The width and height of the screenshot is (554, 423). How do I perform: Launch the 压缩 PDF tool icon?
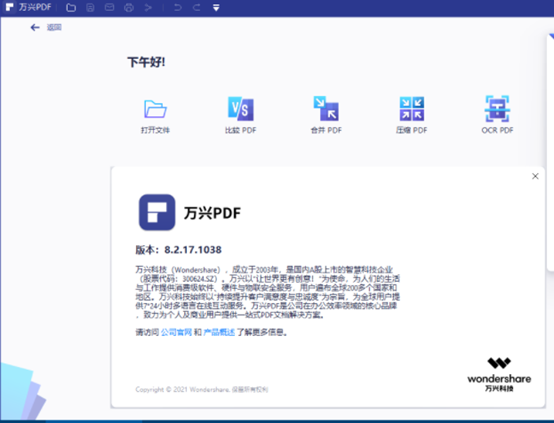click(x=412, y=108)
